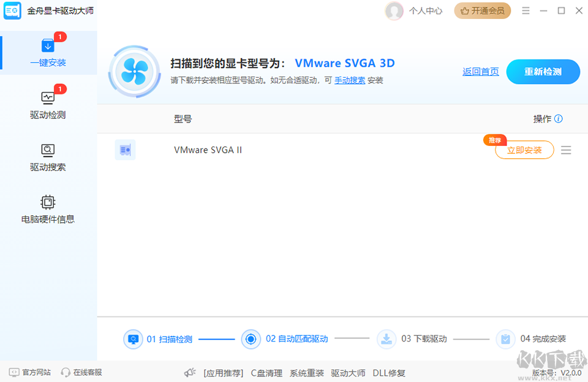
Task: Click the 04 完成安装 step label
Action: coord(543,339)
